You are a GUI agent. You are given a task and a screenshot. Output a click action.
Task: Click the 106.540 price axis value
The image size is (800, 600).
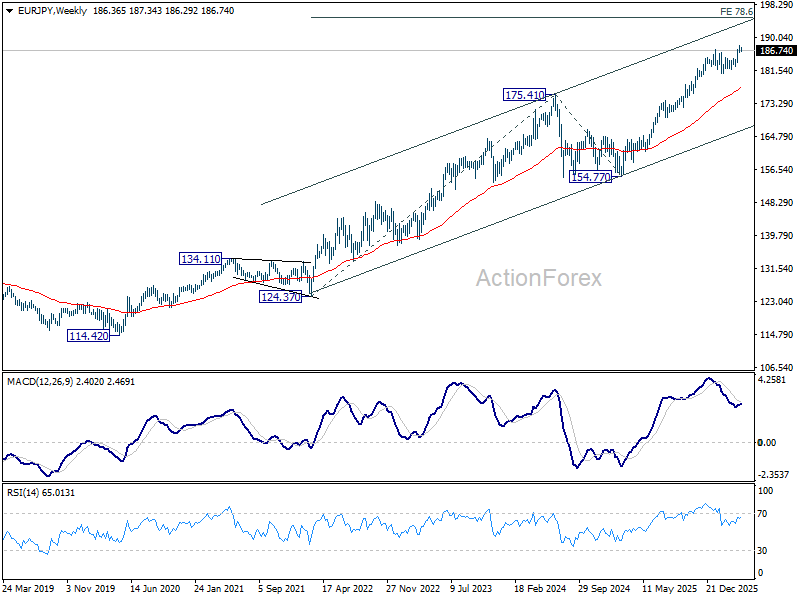777,367
